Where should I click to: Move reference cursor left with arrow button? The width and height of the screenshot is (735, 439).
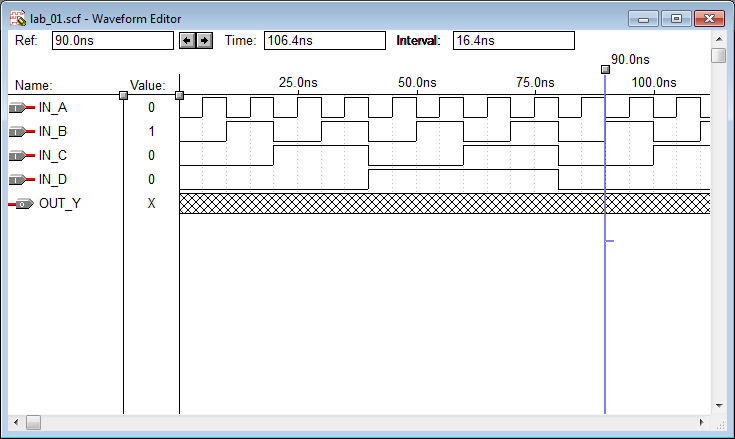click(x=188, y=41)
